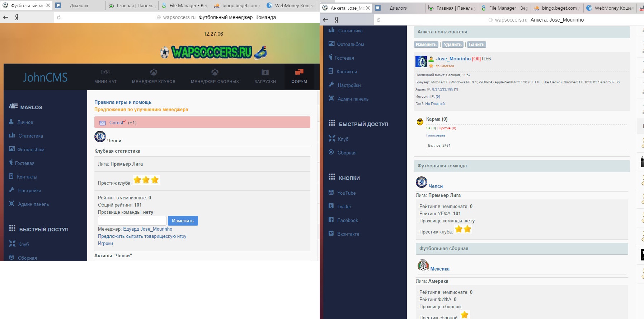Click Изменить button under Анкета пользователя
Screen dimensions: 644x319
[426, 45]
